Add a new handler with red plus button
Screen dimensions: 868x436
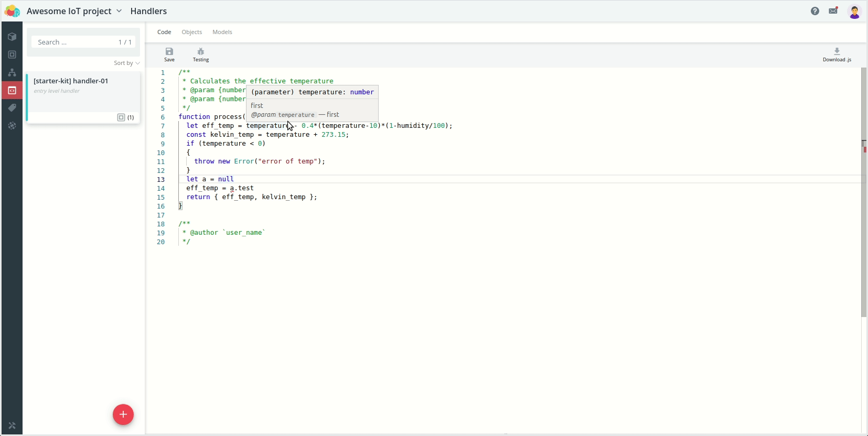coord(123,415)
